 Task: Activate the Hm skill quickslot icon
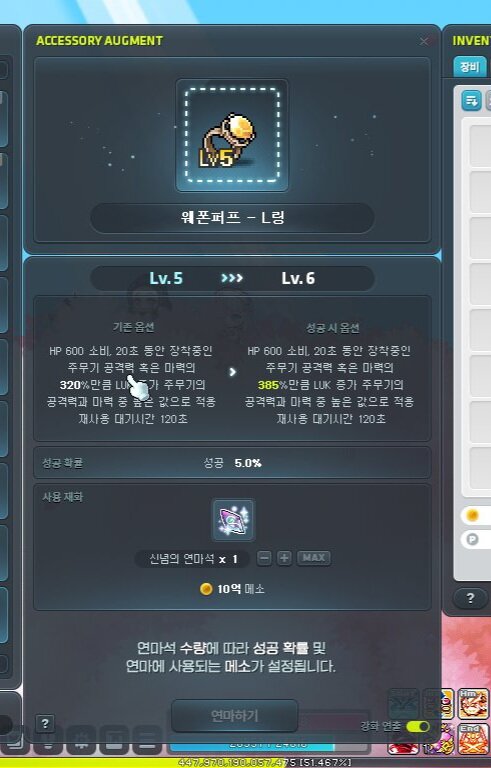473,703
